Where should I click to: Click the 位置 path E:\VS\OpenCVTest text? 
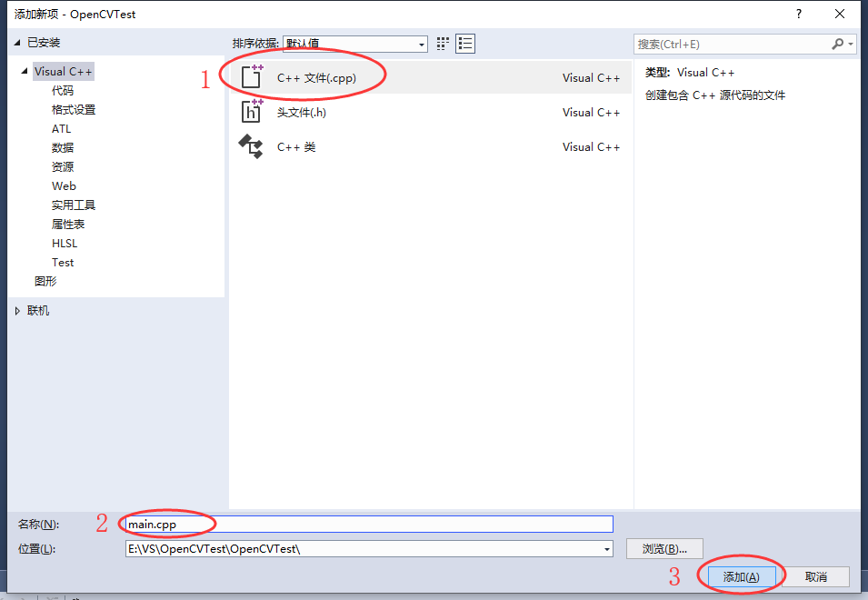pos(214,549)
